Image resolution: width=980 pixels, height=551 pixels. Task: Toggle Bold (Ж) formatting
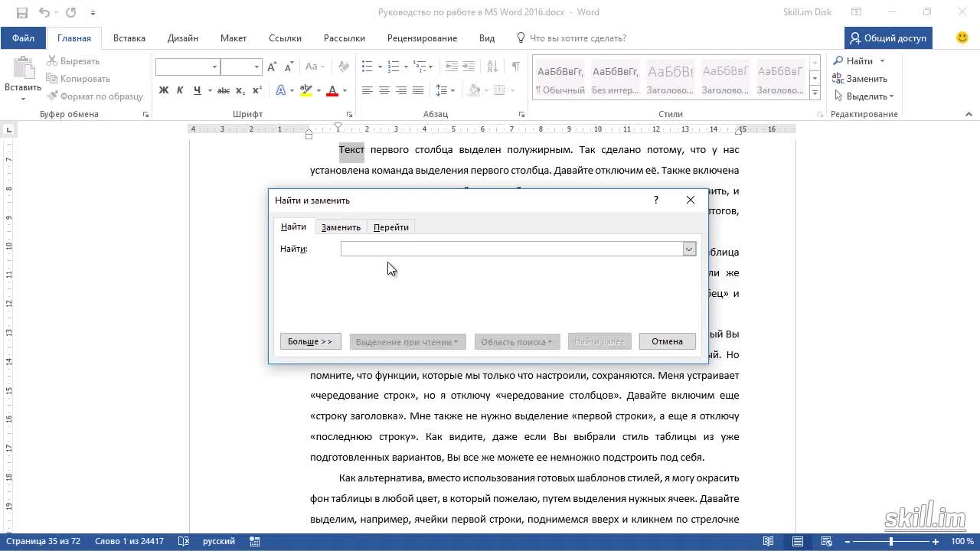coord(164,90)
